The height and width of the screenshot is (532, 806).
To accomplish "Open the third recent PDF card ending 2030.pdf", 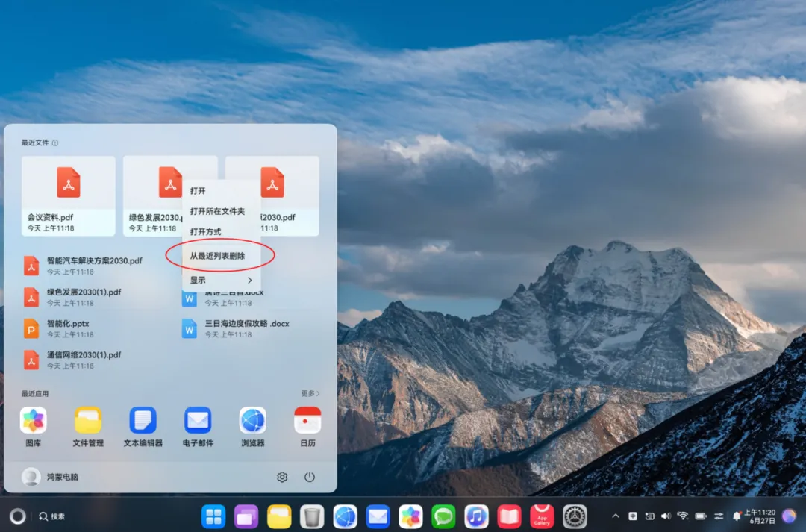I will [290, 196].
